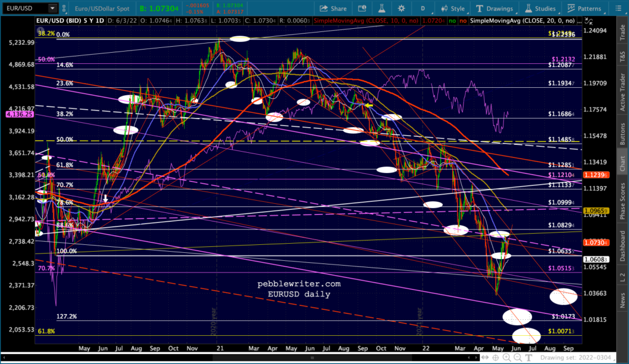Open the News sidebar tab

622,300
